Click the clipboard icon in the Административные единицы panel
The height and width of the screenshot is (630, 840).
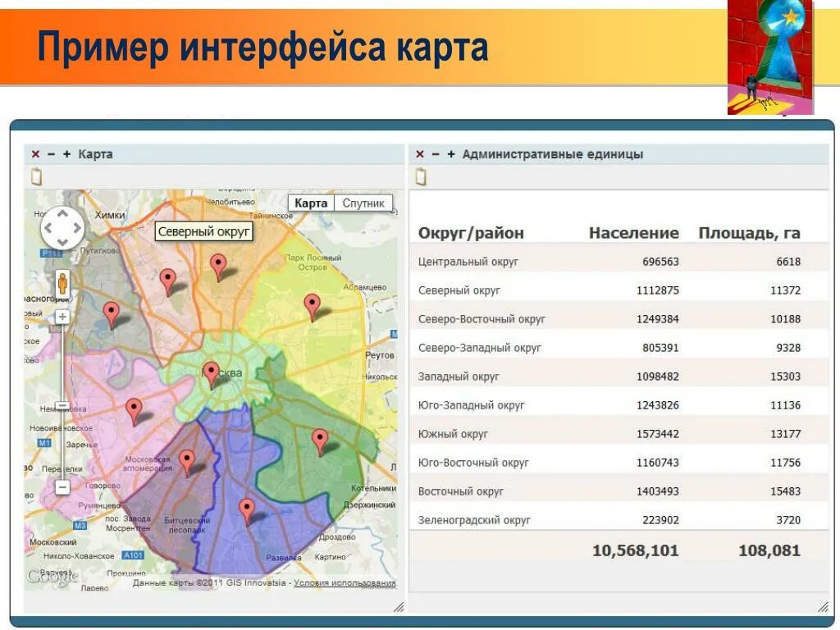click(x=421, y=176)
